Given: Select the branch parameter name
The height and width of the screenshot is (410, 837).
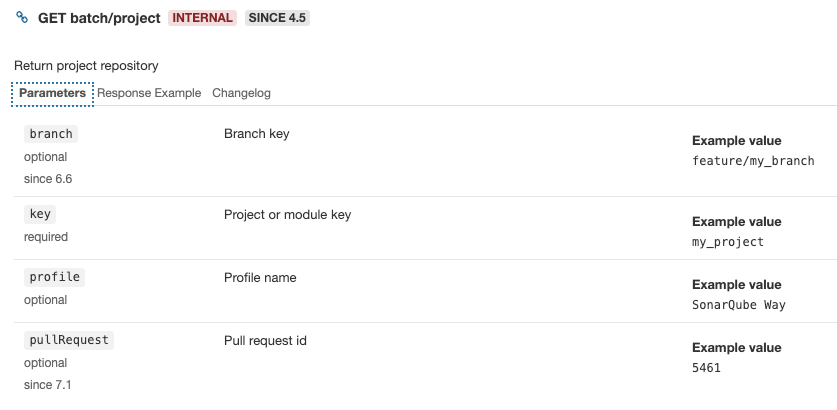Looking at the screenshot, I should point(51,134).
